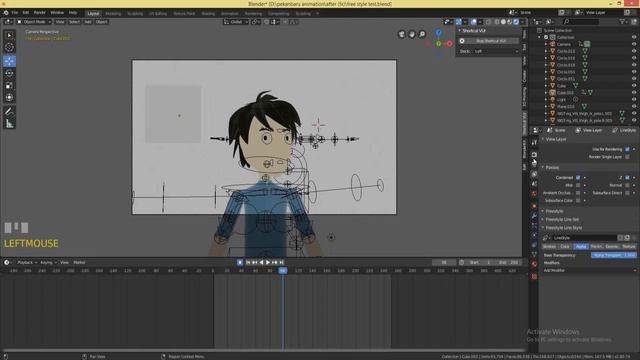Toggle the Combined pass checkbox
The width and height of the screenshot is (640, 360).
pos(578,178)
